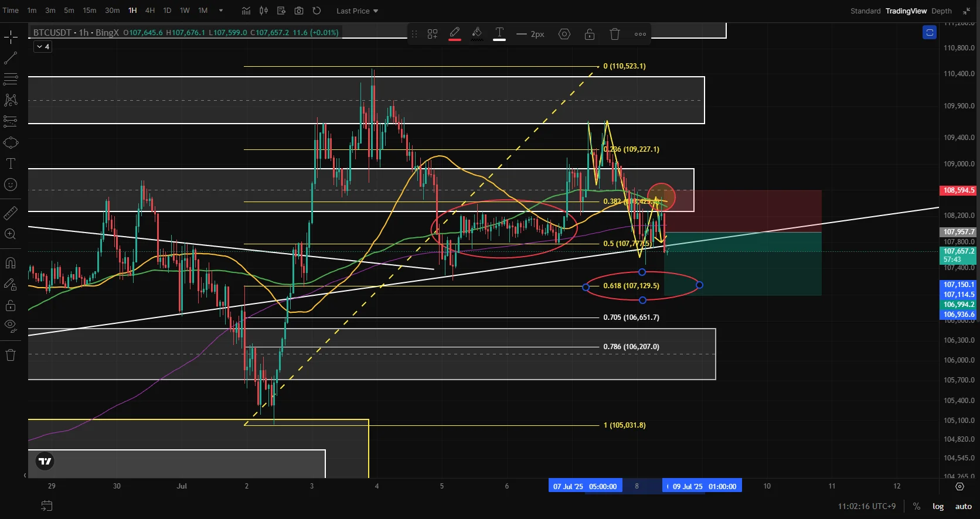This screenshot has height=519, width=980.
Task: Open the Last Price dropdown
Action: (x=357, y=11)
